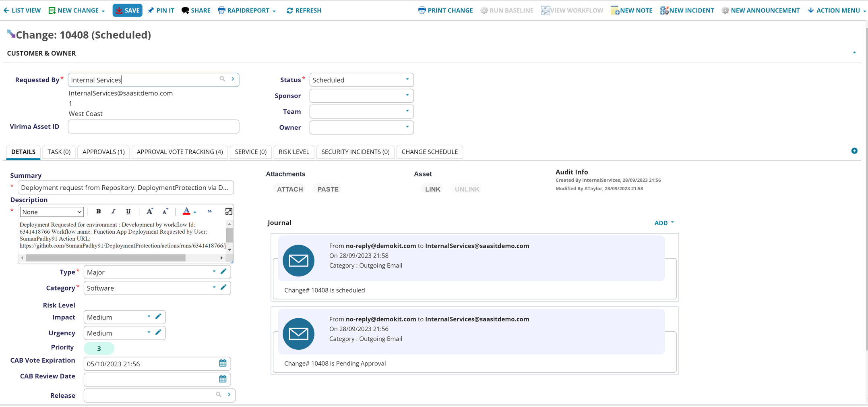Click the search icon in Requested By

click(x=222, y=79)
